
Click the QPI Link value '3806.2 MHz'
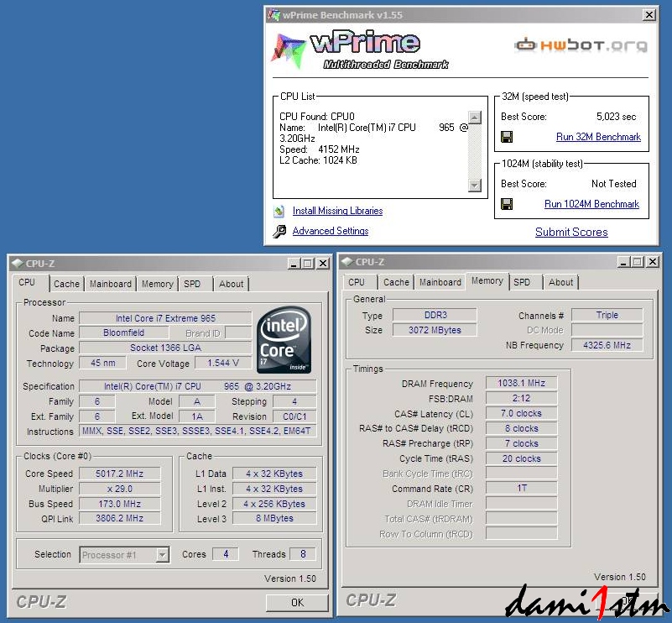coord(120,518)
